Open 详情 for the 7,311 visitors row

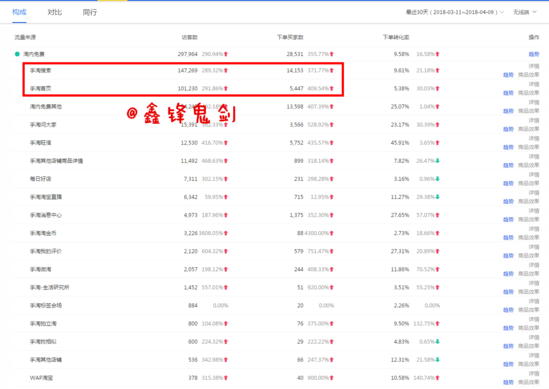[534, 175]
